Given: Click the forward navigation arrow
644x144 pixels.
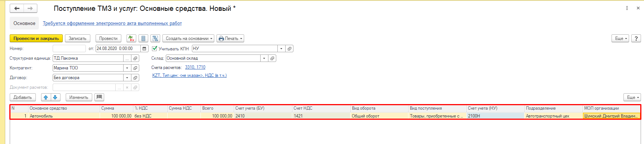Looking at the screenshot, I should 30,8.
